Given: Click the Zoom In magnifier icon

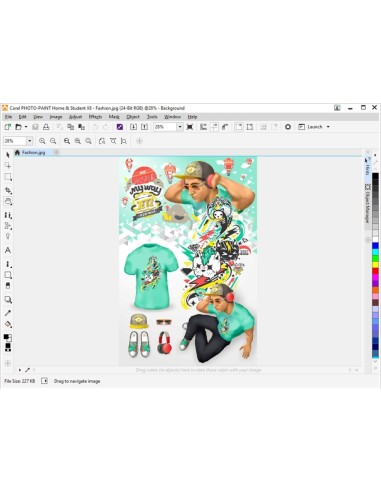Looking at the screenshot, I should point(42,141).
